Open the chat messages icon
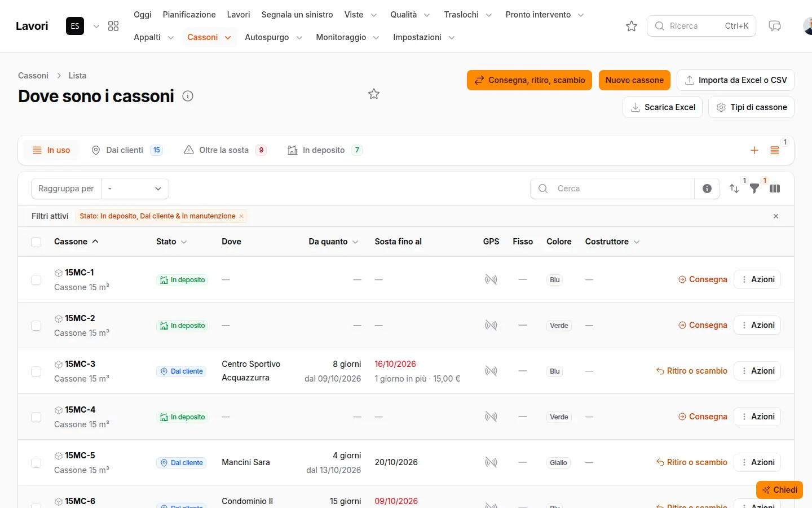 coord(775,26)
